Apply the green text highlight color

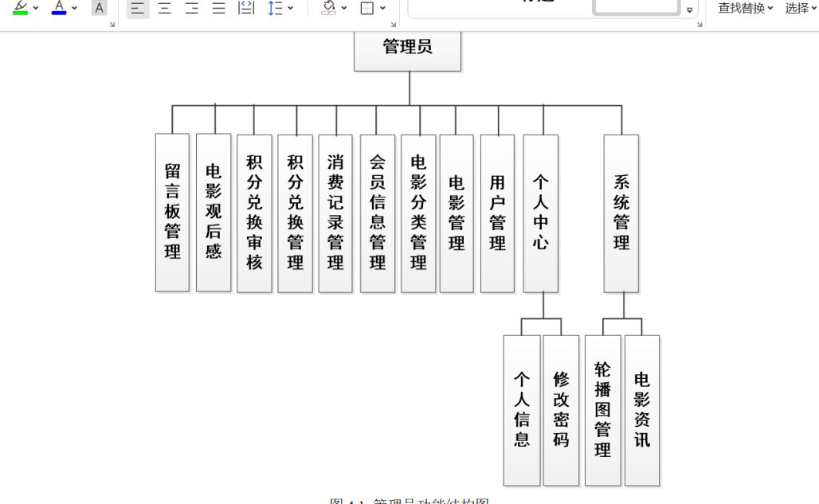coord(21,7)
